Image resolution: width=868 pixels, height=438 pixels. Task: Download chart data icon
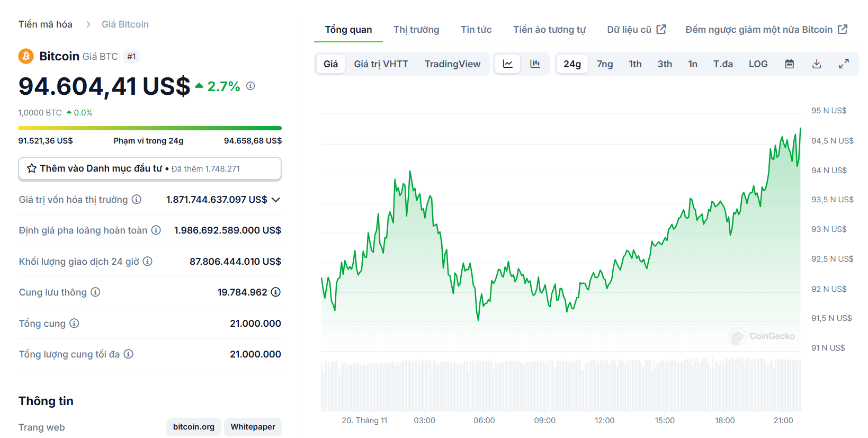817,64
